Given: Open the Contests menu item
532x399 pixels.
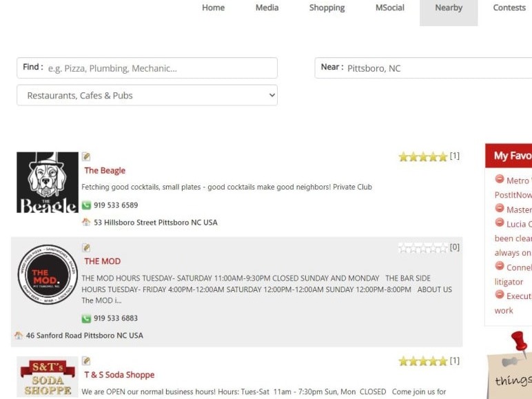Looking at the screenshot, I should coord(509,8).
